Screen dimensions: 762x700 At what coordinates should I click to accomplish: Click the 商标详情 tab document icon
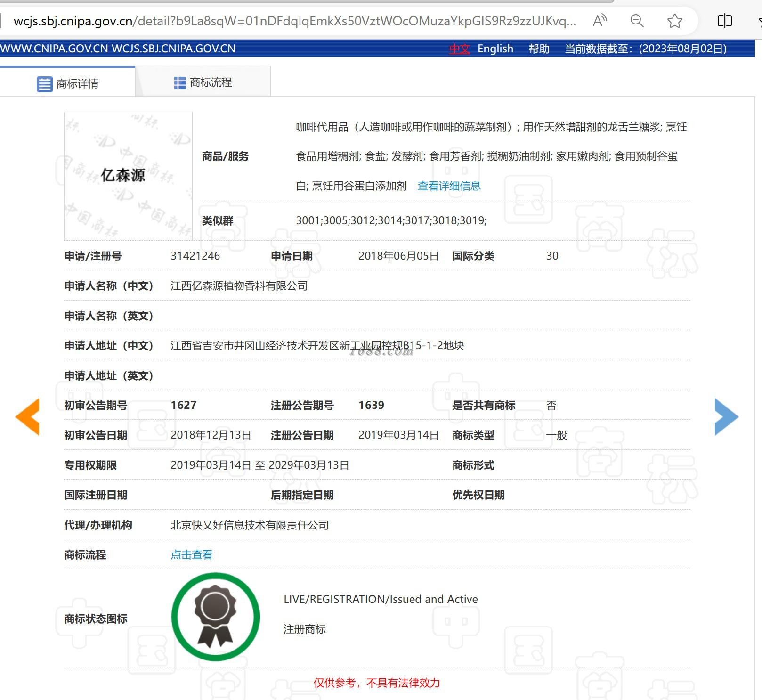pos(44,84)
